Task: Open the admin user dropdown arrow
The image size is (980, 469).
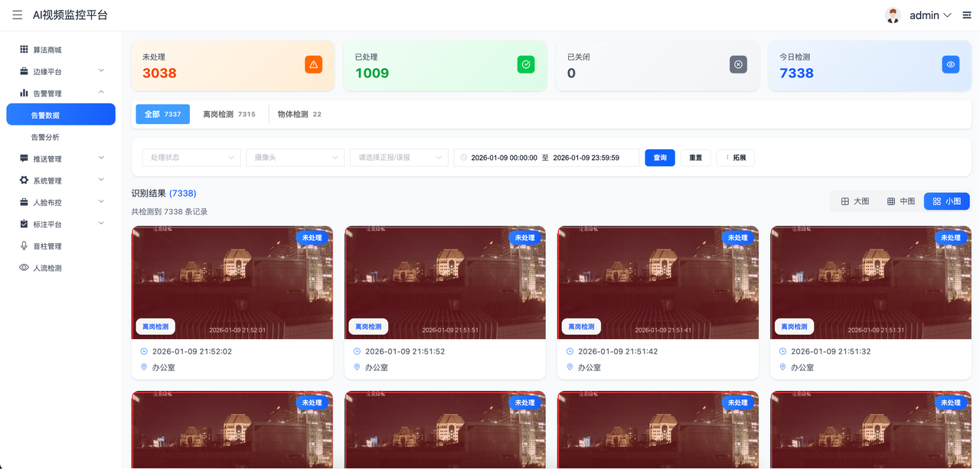Action: [947, 15]
